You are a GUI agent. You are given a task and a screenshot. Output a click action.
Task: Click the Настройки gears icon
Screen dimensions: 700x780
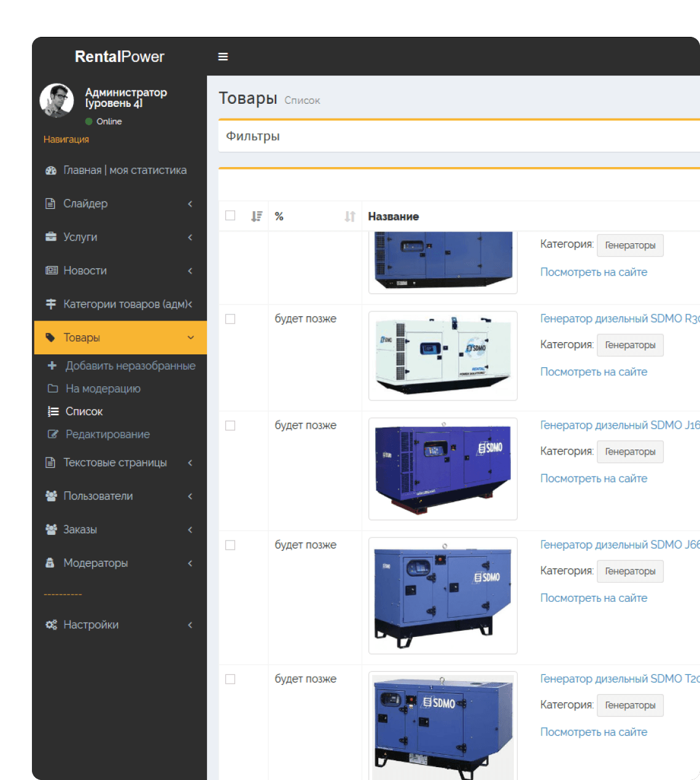pos(52,625)
